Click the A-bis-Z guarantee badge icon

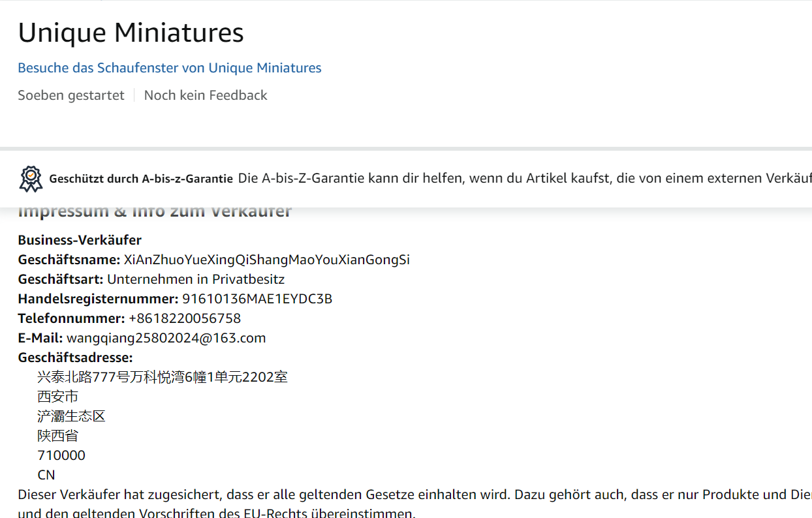(x=31, y=179)
